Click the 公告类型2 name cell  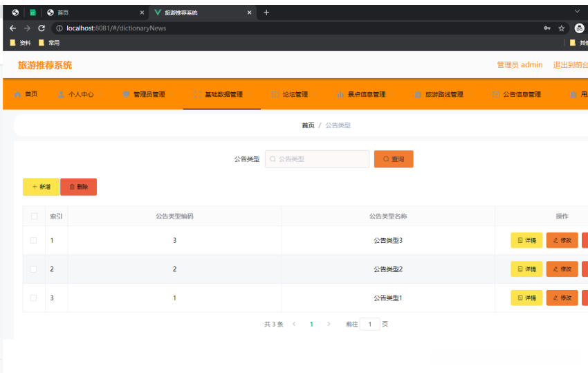(388, 269)
